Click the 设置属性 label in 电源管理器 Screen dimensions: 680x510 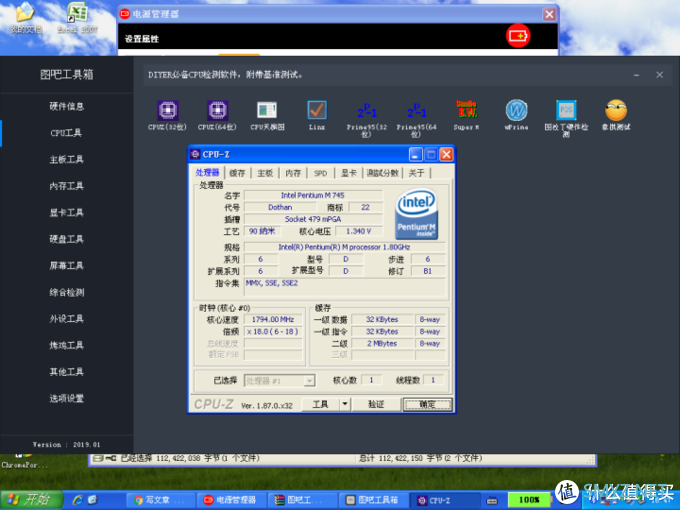(x=142, y=39)
